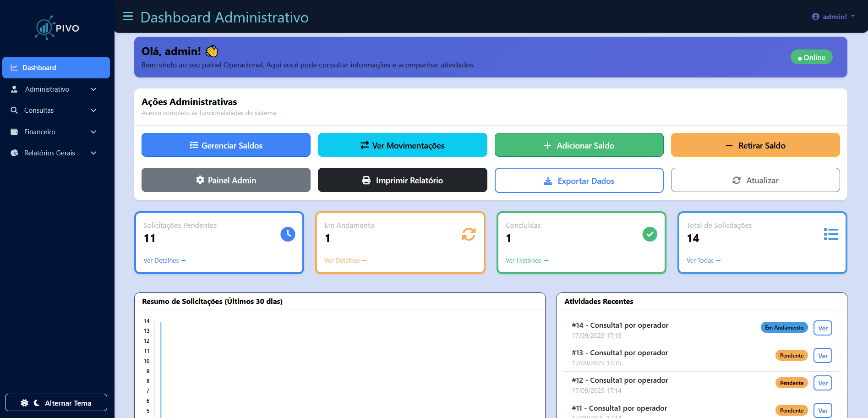Viewport: 868px width, 418px height.
Task: Click the refresh icon in Em Andamento card
Action: tap(468, 234)
